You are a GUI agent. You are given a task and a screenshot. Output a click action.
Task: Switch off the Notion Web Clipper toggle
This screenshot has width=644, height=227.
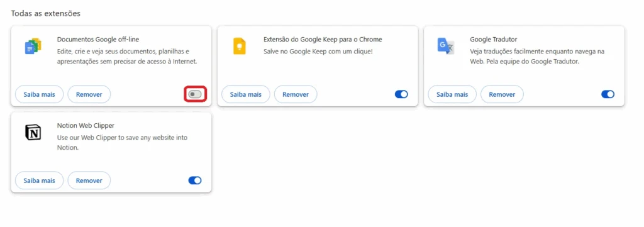coord(195,180)
